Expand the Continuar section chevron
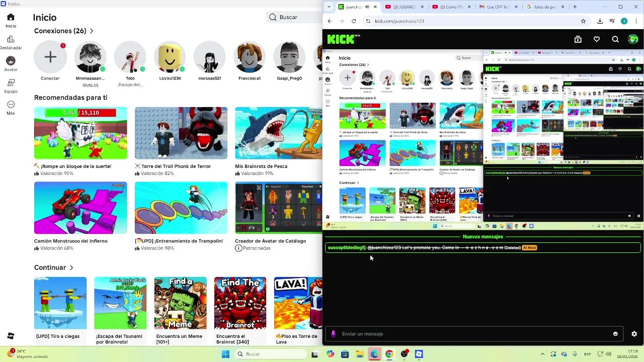Image resolution: width=644 pixels, height=362 pixels. [x=71, y=267]
